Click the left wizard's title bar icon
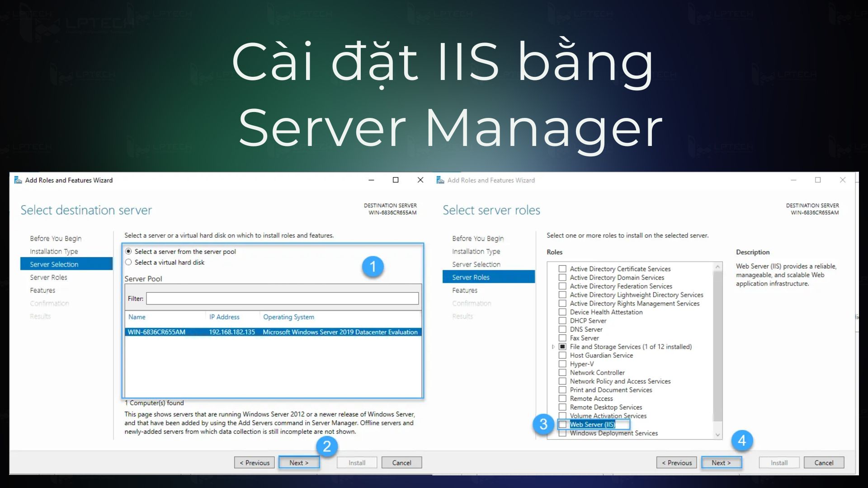The image size is (868, 488). pyautogui.click(x=18, y=180)
